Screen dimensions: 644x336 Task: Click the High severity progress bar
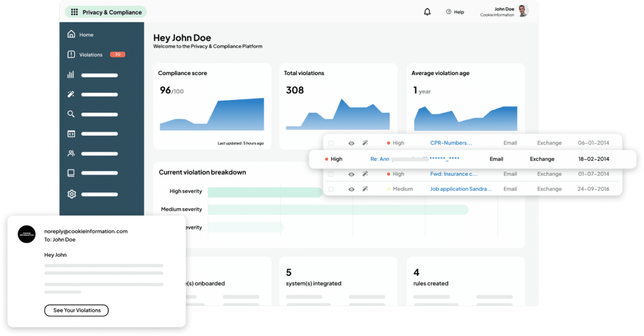click(x=266, y=192)
